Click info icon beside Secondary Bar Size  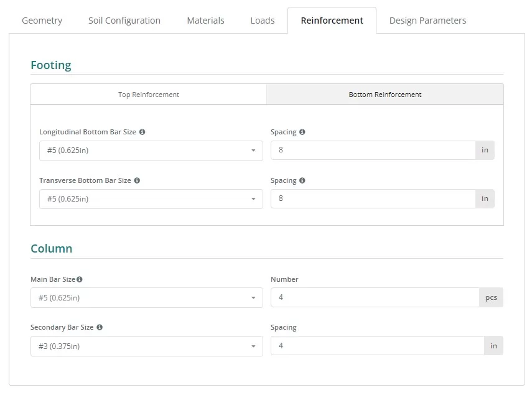100,327
